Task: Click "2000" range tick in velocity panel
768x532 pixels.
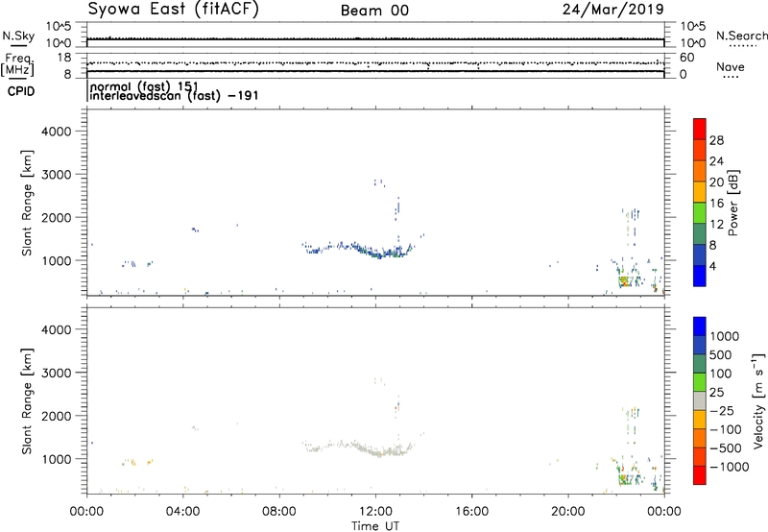Action: pyautogui.click(x=56, y=416)
